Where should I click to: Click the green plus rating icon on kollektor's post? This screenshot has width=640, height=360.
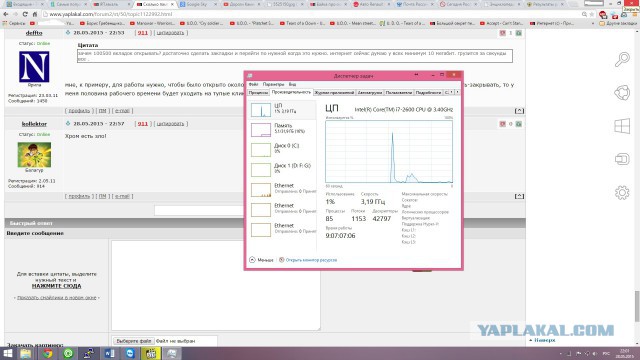(519, 124)
